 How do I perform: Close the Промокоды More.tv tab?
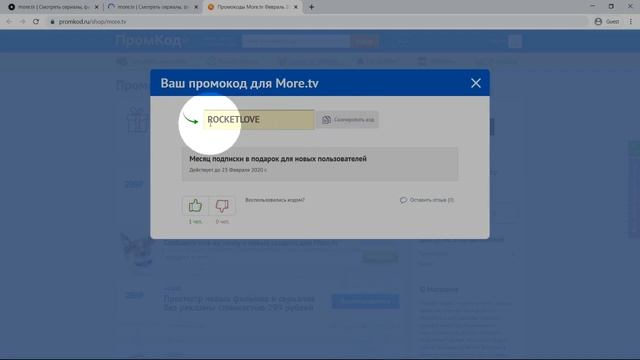click(296, 7)
